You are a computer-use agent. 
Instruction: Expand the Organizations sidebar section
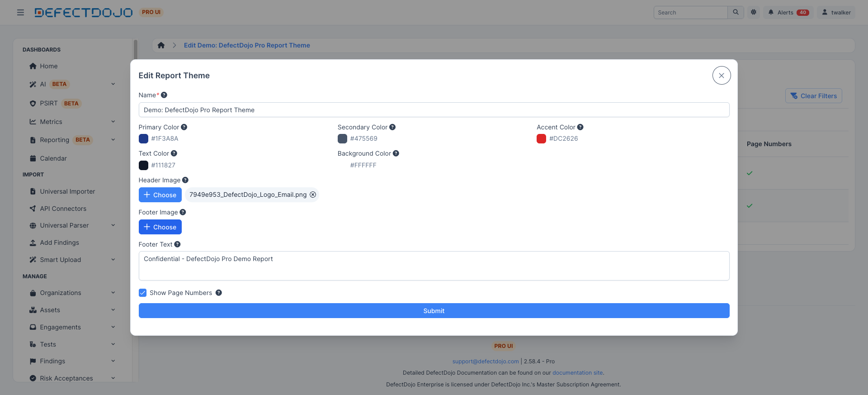pyautogui.click(x=113, y=293)
